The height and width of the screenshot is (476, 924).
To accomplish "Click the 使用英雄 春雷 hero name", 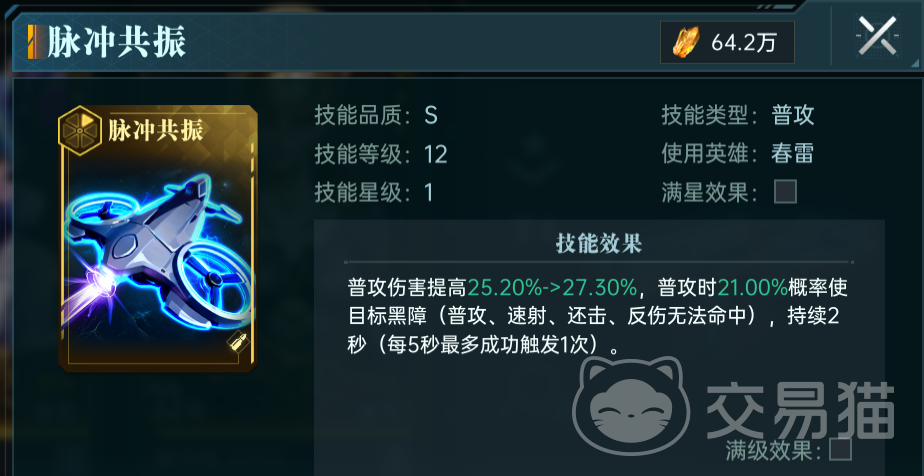I will pyautogui.click(x=793, y=154).
